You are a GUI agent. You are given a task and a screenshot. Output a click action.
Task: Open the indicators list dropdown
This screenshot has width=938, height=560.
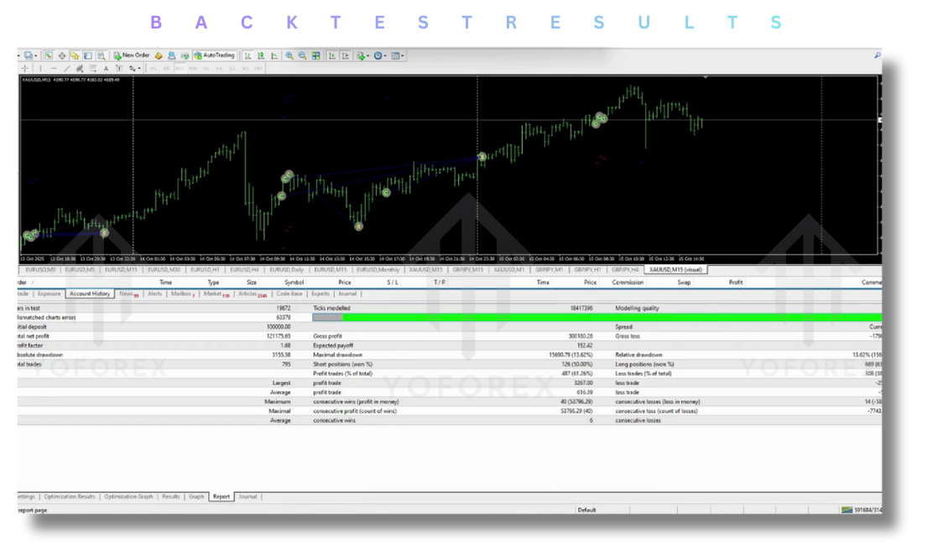click(x=362, y=55)
